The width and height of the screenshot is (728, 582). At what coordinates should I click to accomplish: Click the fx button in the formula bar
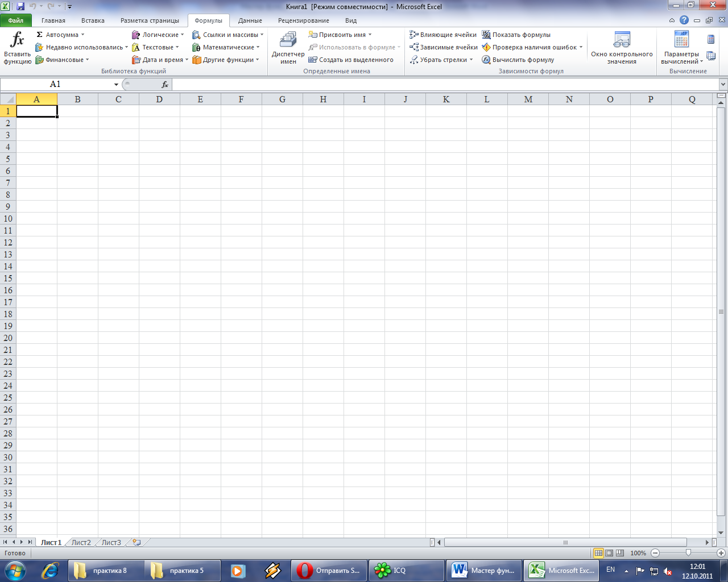pyautogui.click(x=165, y=84)
